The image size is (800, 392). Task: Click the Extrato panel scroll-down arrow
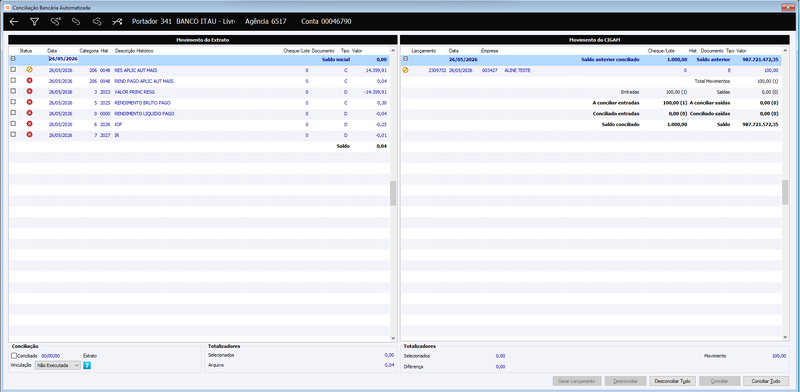point(393,338)
